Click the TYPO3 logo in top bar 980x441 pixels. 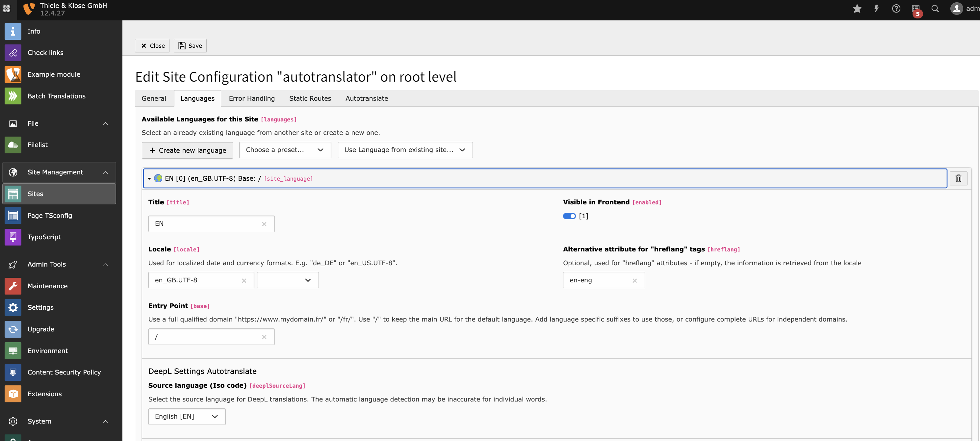point(29,9)
